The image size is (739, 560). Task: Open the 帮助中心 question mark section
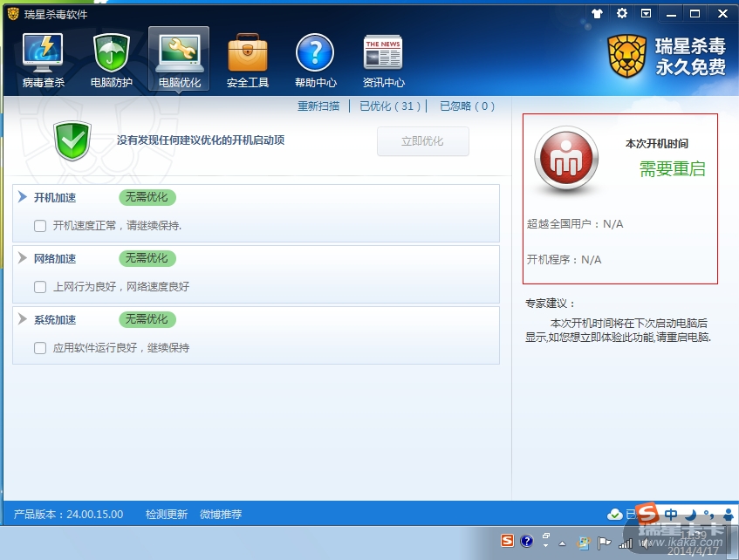(315, 60)
